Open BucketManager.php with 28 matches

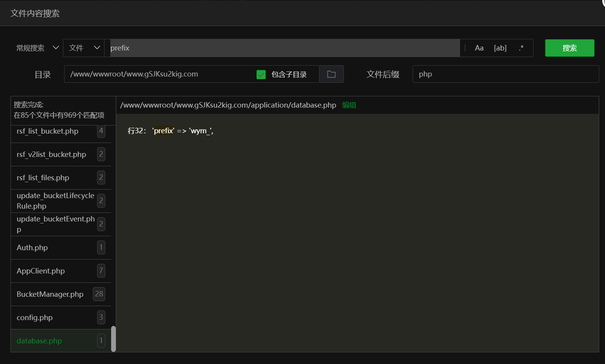coord(50,294)
